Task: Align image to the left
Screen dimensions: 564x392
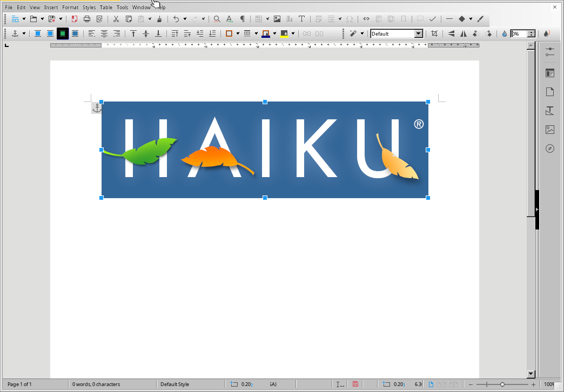Action: tap(92, 33)
